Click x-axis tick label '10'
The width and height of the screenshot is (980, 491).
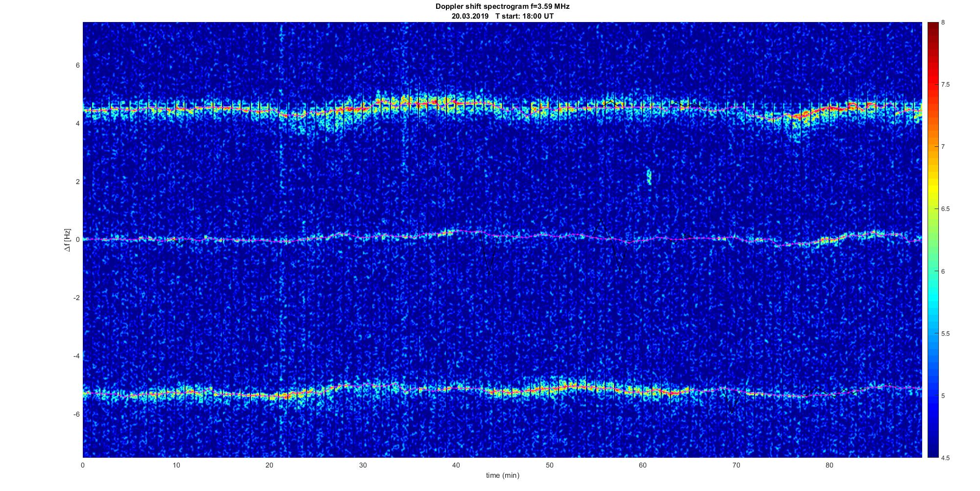176,465
